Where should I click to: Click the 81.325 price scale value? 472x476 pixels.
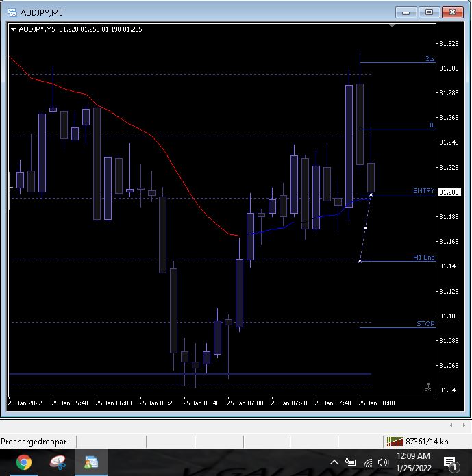tap(449, 43)
